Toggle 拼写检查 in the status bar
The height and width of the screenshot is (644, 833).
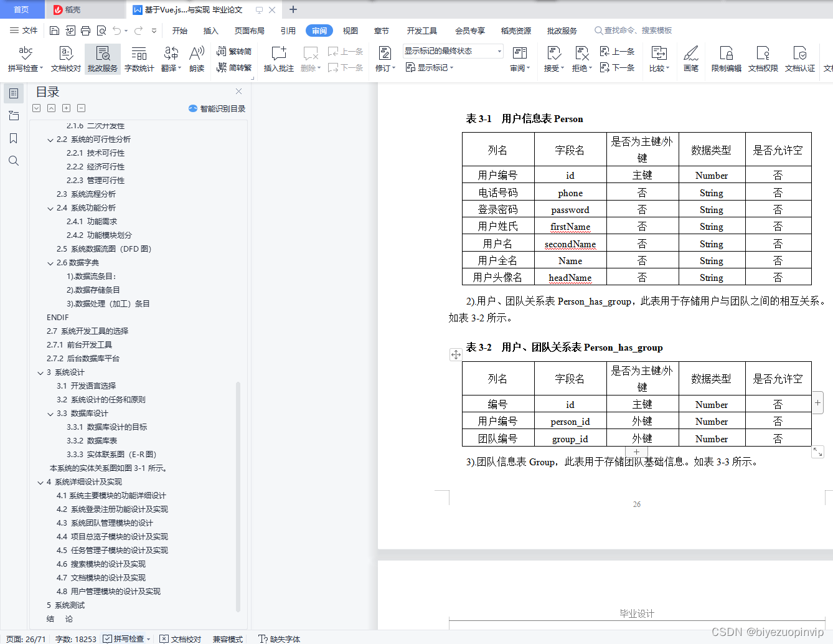click(126, 638)
